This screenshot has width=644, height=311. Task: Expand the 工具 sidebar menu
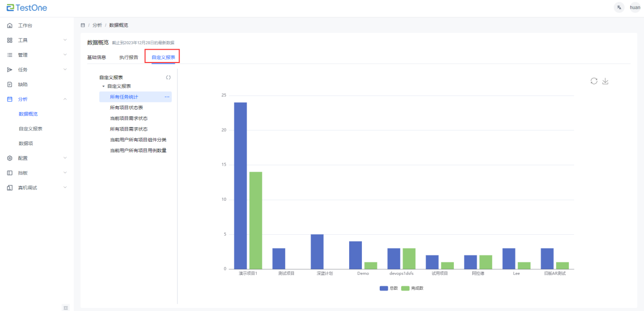click(x=36, y=40)
